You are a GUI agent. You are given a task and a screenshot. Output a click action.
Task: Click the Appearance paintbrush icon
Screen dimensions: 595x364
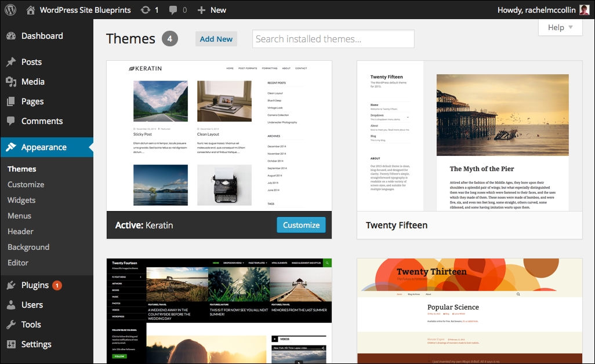(x=11, y=147)
